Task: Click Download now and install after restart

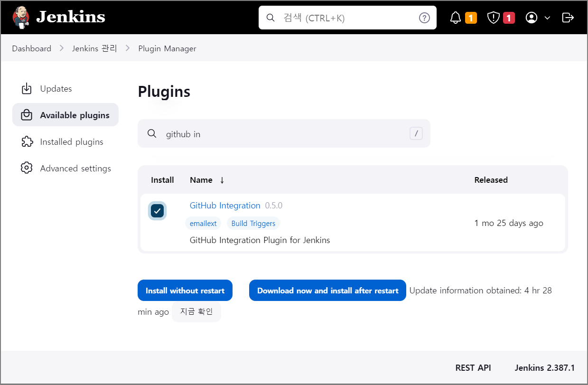Action: pyautogui.click(x=327, y=291)
